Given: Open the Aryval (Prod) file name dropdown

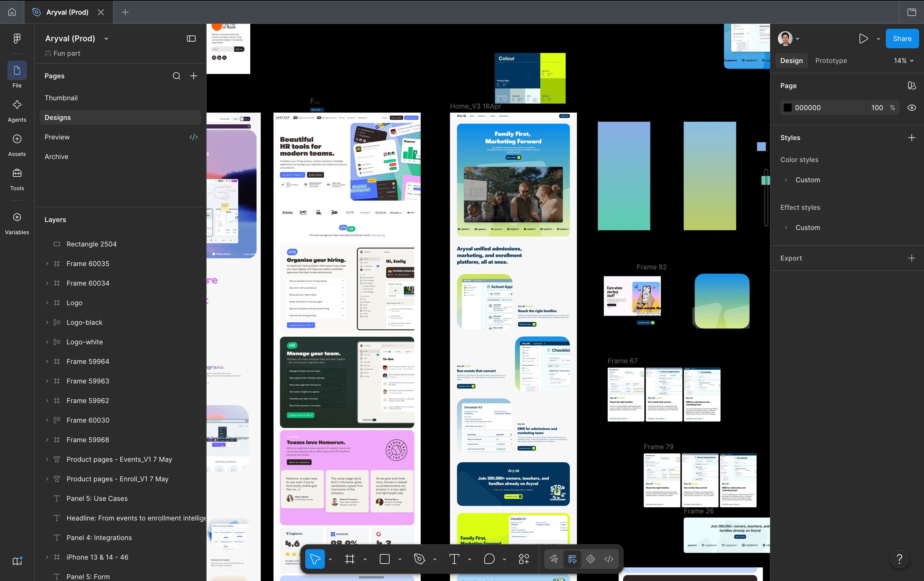Looking at the screenshot, I should point(106,39).
